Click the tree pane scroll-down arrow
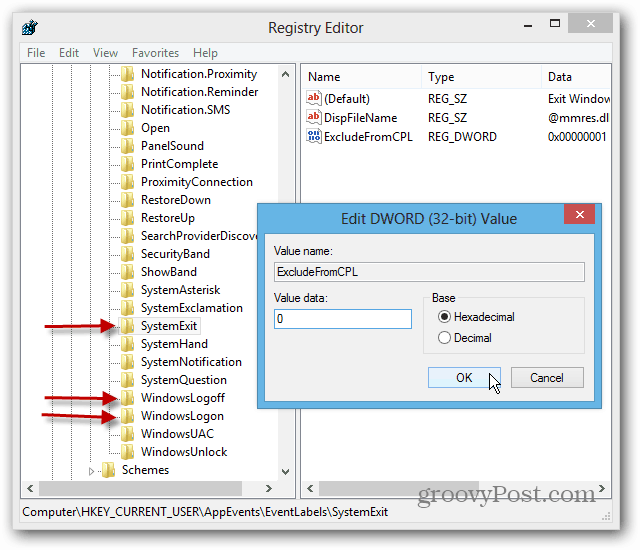Viewport: 640px width, 550px height. [x=286, y=472]
